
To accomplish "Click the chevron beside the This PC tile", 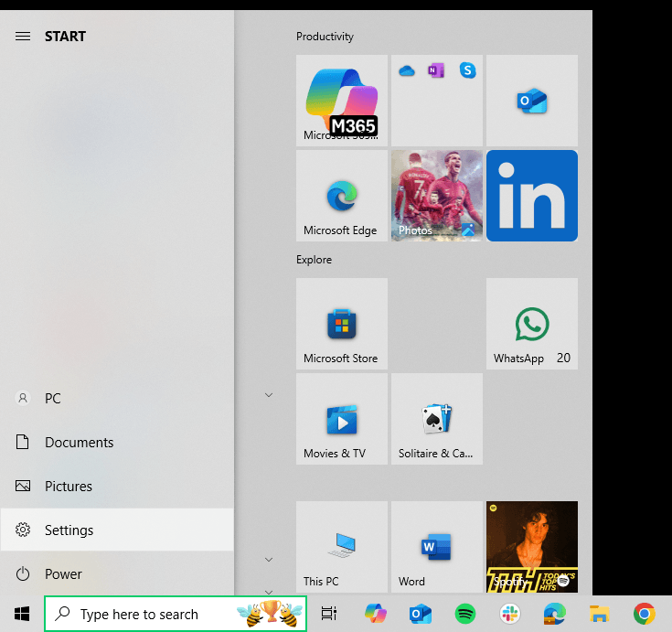I will tap(269, 560).
